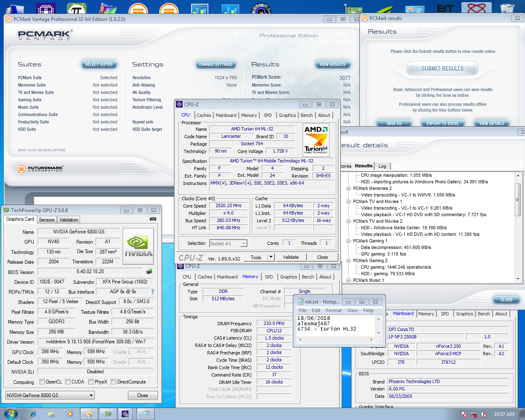Open the Format menu in Notepad
The width and height of the screenshot is (525, 420).
pyautogui.click(x=333, y=310)
